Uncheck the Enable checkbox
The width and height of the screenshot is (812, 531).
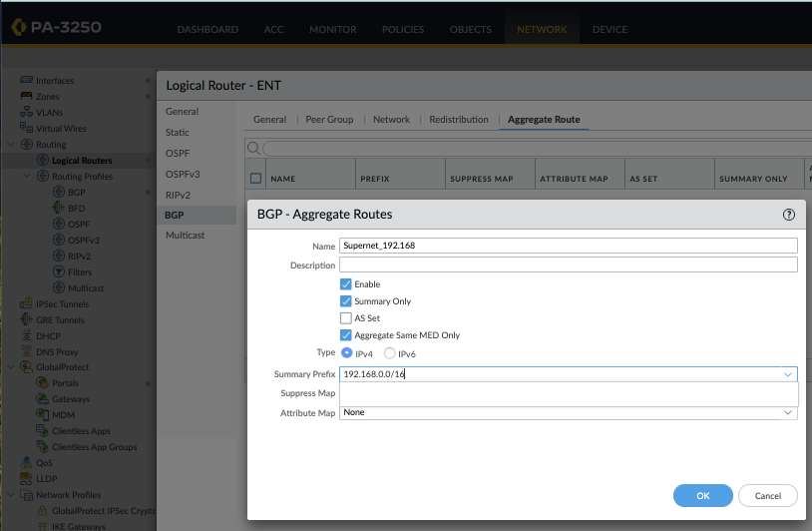[346, 284]
